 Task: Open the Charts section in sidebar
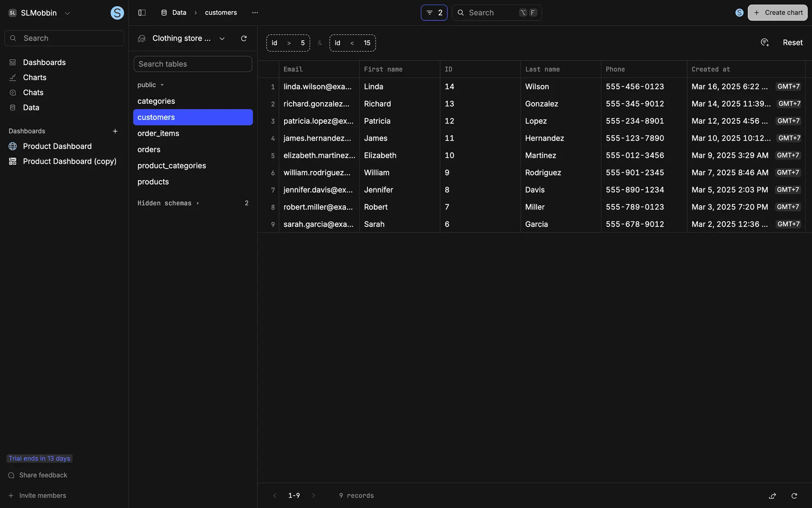point(35,77)
